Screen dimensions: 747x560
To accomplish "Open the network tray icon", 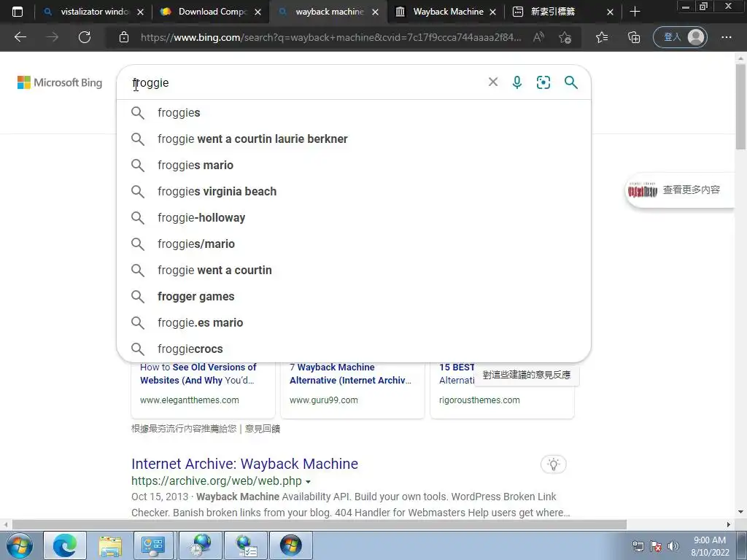I will [638, 546].
